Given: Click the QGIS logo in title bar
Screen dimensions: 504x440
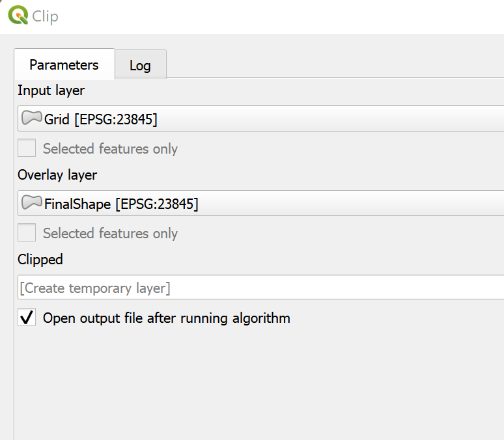Looking at the screenshot, I should 18,16.
